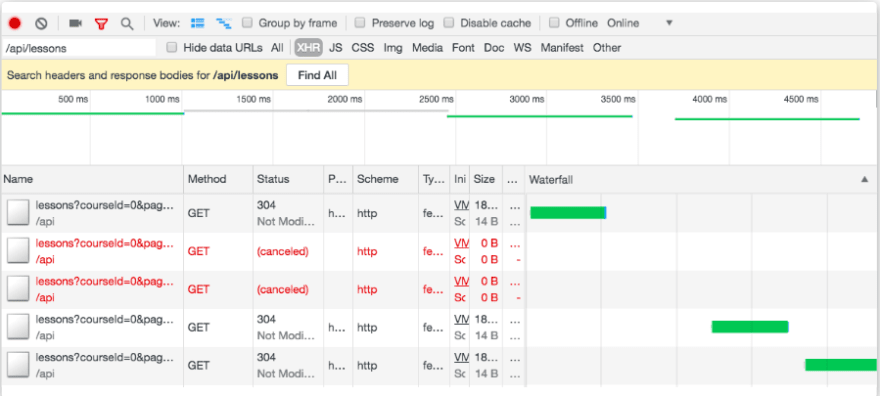
Task: Toggle the red filter funnel icon
Action: click(101, 24)
